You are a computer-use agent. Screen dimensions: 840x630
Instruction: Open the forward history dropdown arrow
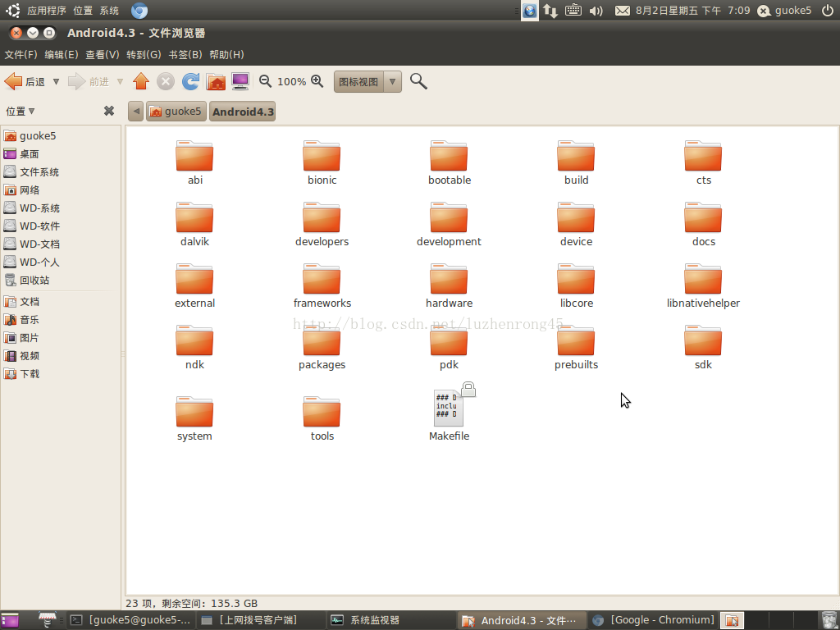(120, 81)
